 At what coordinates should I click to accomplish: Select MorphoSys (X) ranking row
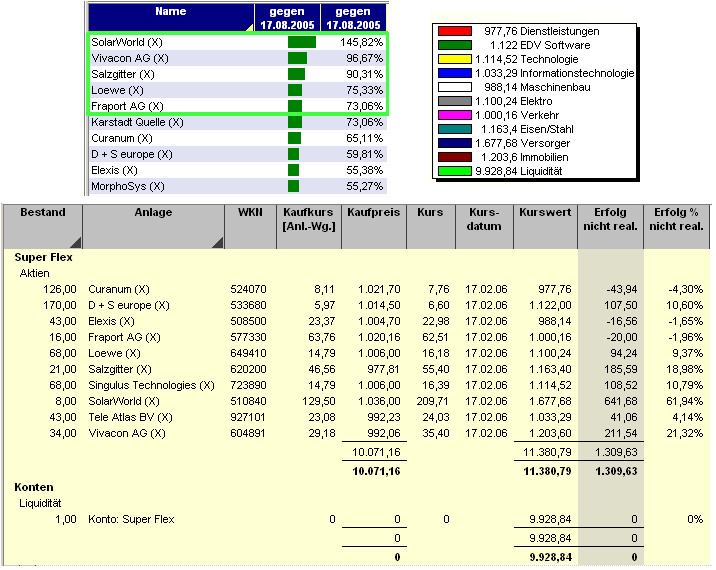237,186
